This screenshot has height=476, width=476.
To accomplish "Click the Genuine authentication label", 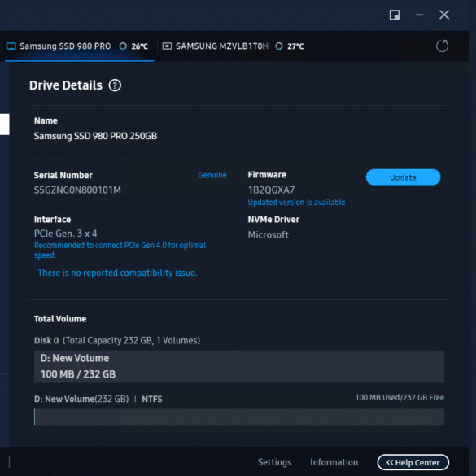I will (212, 175).
